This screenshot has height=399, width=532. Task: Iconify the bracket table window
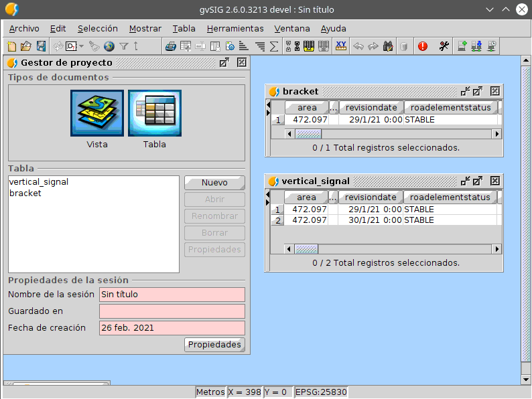pyautogui.click(x=465, y=91)
